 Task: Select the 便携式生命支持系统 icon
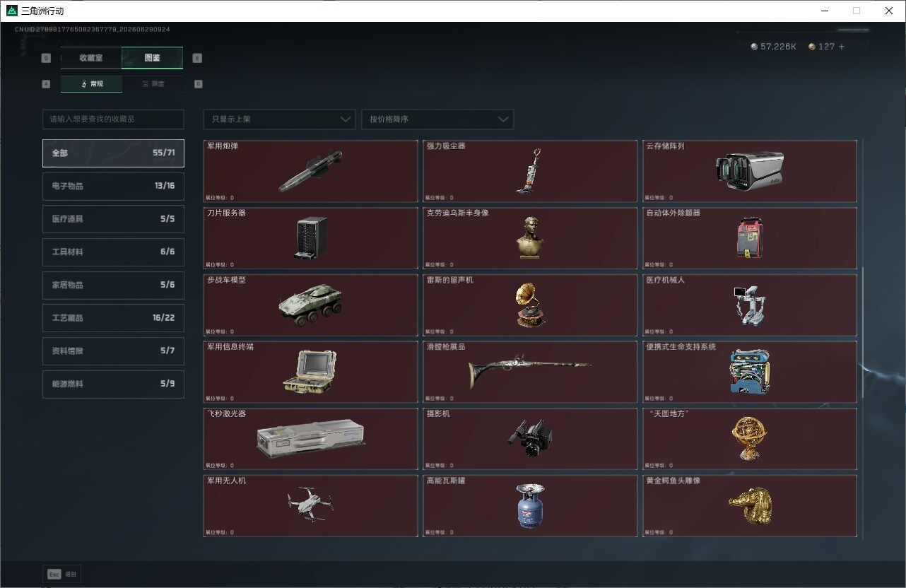[x=749, y=371]
